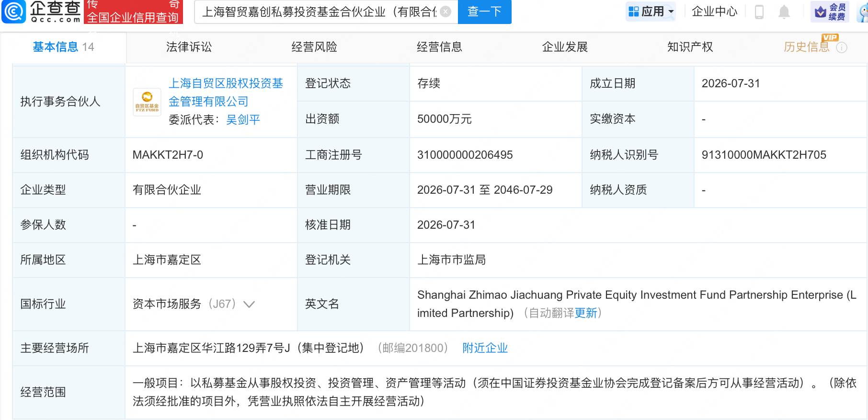Click the 全国企业信用查询 red banner
This screenshot has width=868, height=420.
click(x=133, y=12)
